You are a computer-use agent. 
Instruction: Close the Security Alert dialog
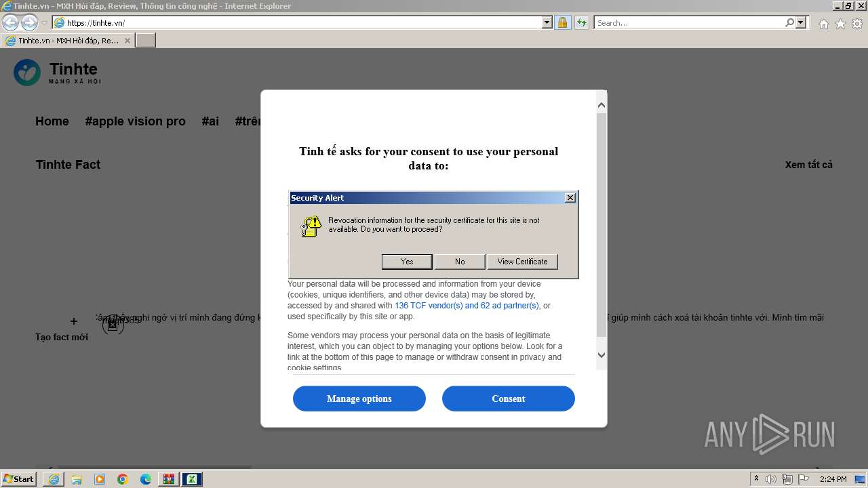tap(570, 197)
